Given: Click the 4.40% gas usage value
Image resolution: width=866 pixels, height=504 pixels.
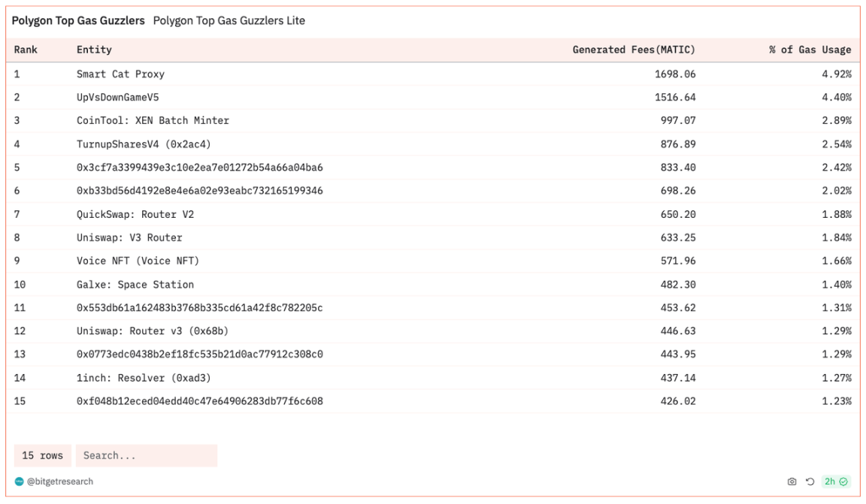Looking at the screenshot, I should (x=837, y=97).
